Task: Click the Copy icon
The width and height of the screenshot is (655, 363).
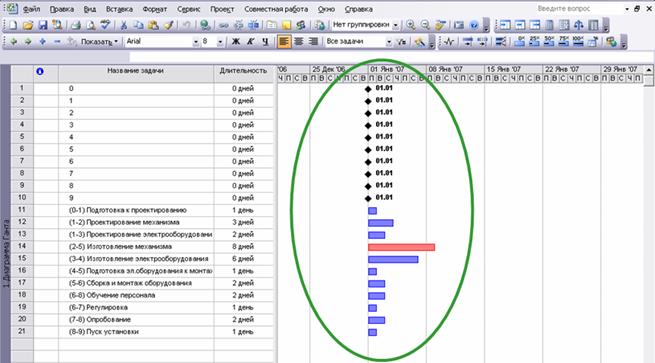Action: [138, 25]
